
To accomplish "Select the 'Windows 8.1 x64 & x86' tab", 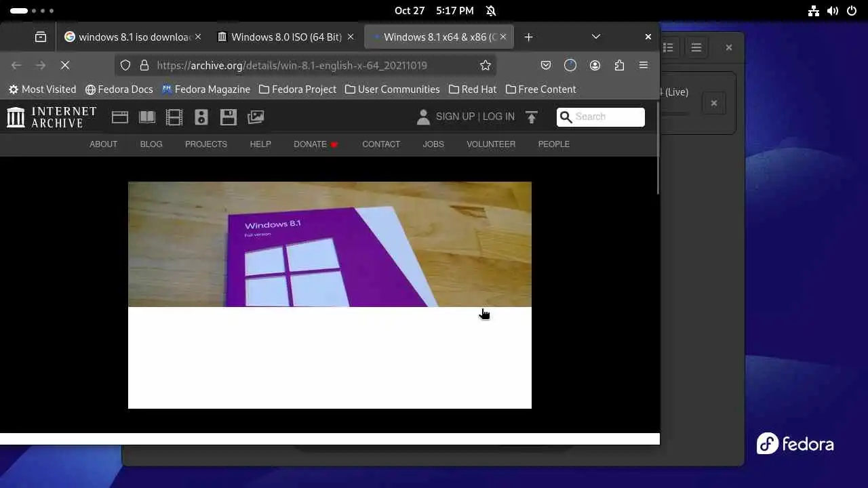I will click(439, 37).
